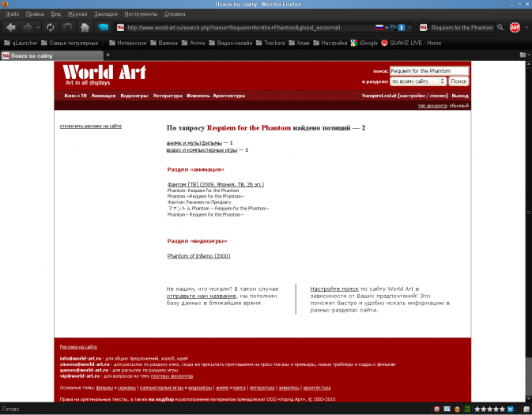Open the iGoogle bookmark

click(x=364, y=43)
